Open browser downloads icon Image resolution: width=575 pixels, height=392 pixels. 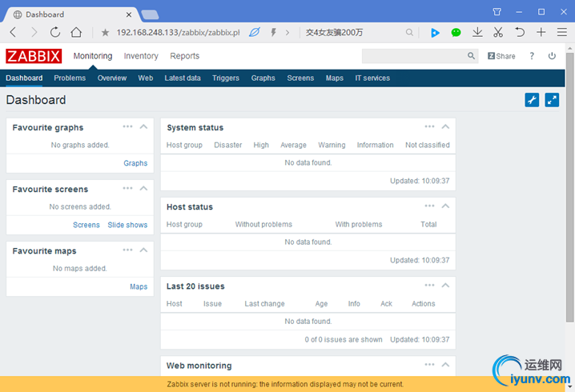tap(477, 32)
